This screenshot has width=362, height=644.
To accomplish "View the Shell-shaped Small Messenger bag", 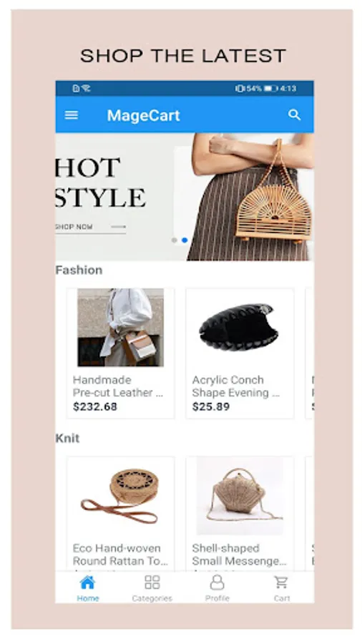I will tap(240, 496).
